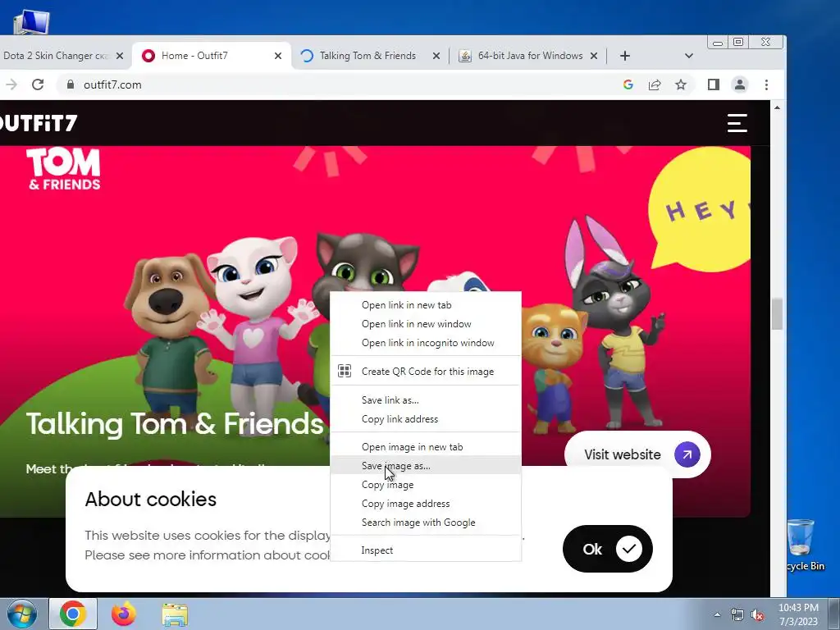Open the site security lock info
840x630 pixels.
coord(71,84)
